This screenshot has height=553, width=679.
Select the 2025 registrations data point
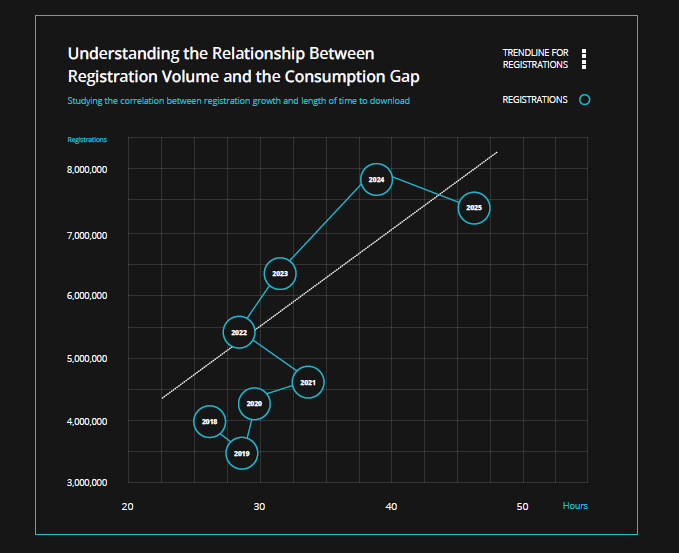(x=474, y=208)
